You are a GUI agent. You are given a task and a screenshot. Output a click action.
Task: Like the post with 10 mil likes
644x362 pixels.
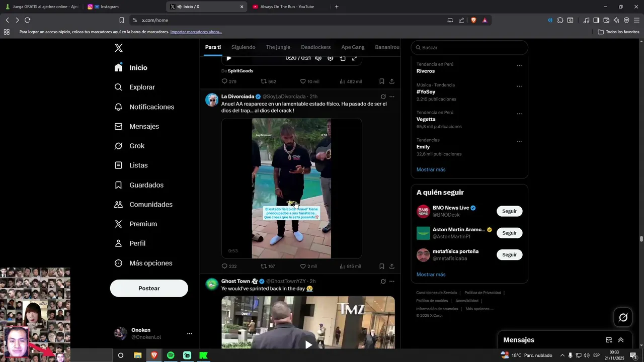pyautogui.click(x=309, y=81)
